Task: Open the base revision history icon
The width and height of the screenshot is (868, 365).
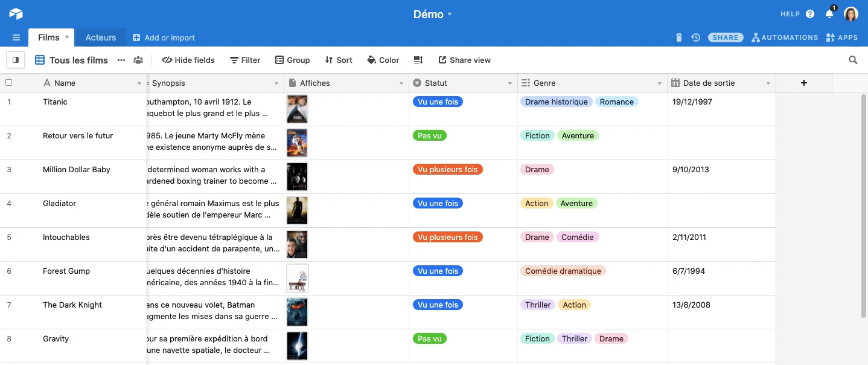Action: click(696, 37)
